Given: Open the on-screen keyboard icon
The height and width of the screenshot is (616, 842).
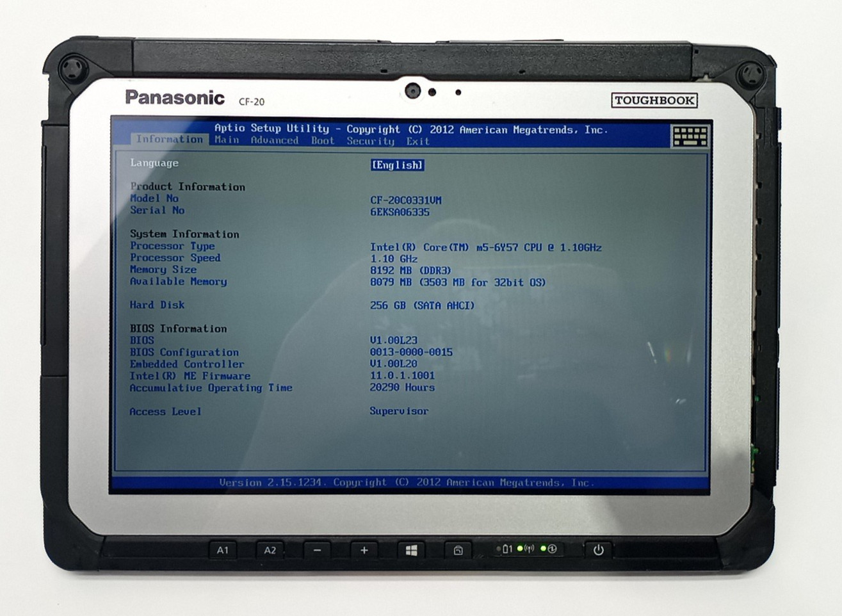Looking at the screenshot, I should pyautogui.click(x=690, y=136).
